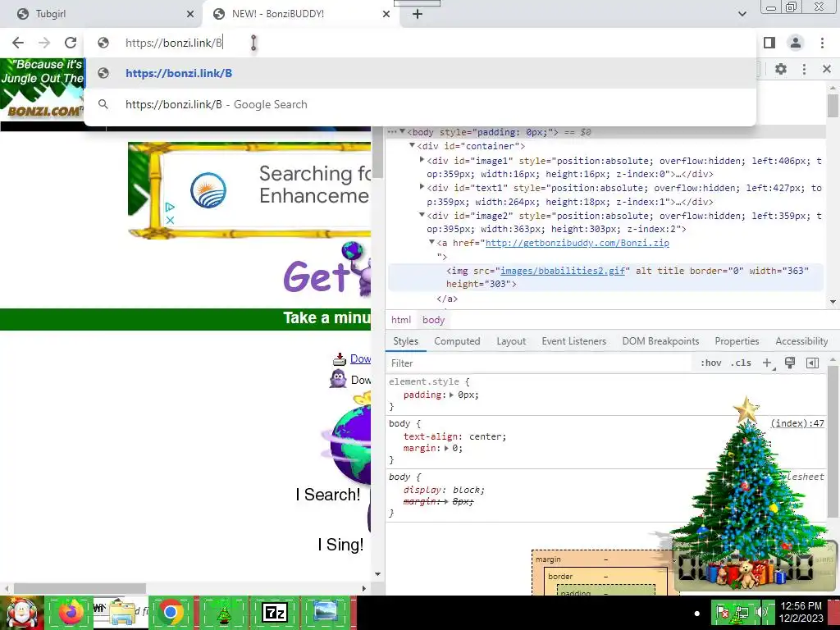840x630 pixels.
Task: Add a new style rule
Action: coord(767,363)
